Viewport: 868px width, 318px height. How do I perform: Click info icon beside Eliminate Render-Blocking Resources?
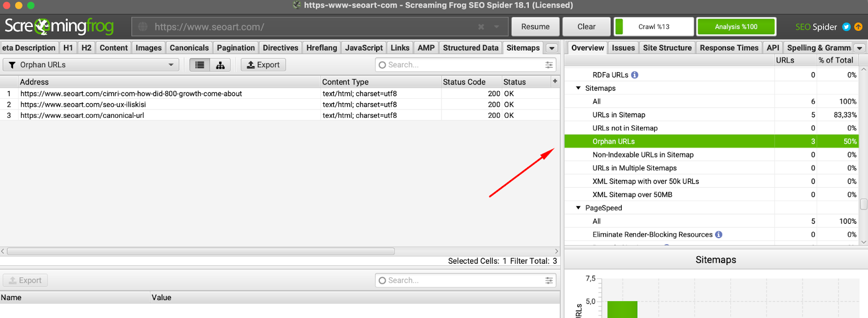(x=719, y=234)
